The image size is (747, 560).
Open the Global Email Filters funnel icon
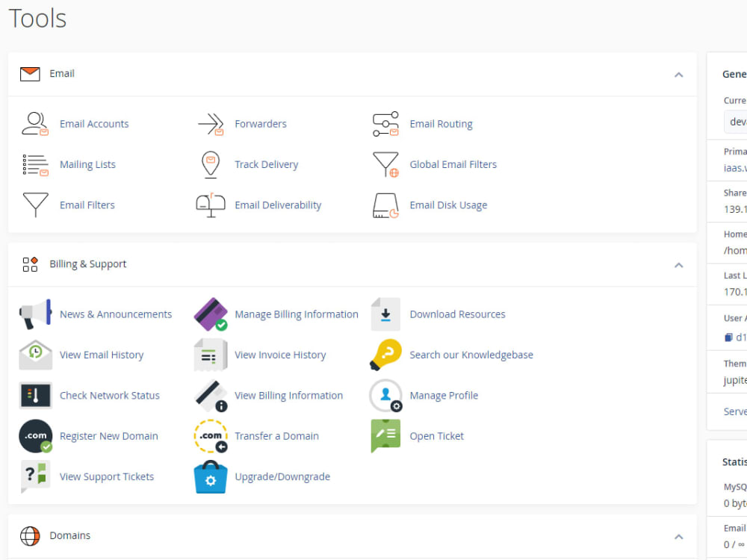[385, 165]
